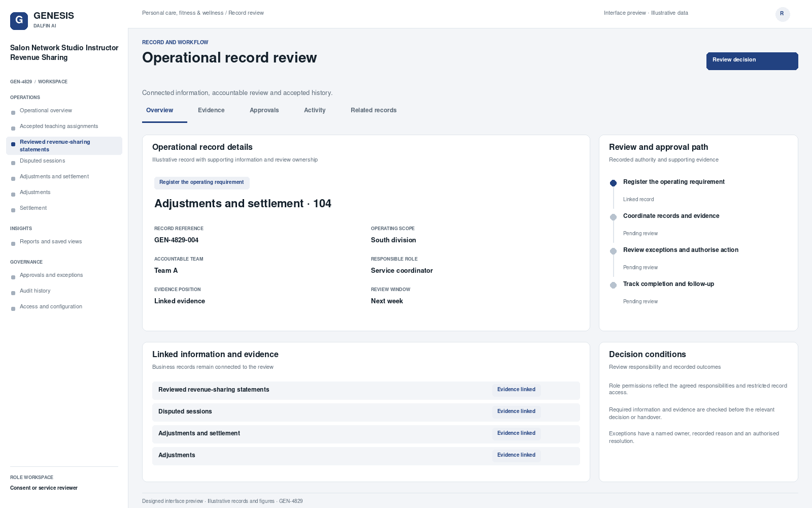Click Evidence linked badge for Adjustments and settlement
The width and height of the screenshot is (812, 508).
click(516, 433)
